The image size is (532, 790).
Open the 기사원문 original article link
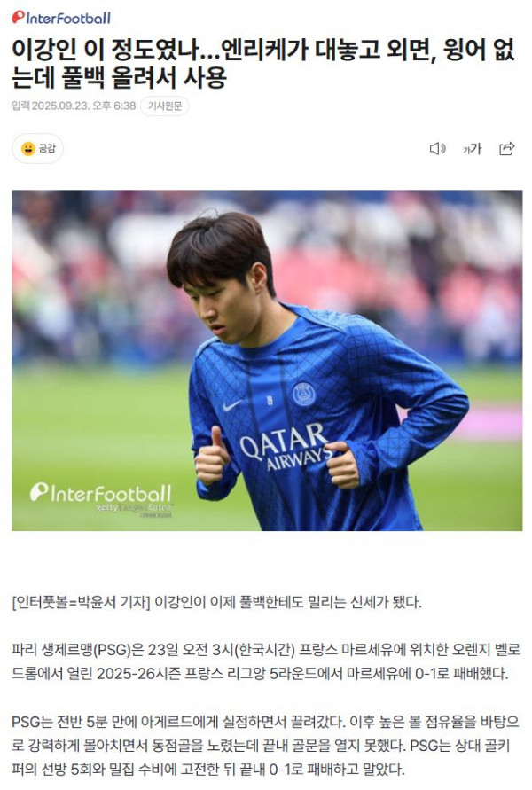(x=164, y=106)
